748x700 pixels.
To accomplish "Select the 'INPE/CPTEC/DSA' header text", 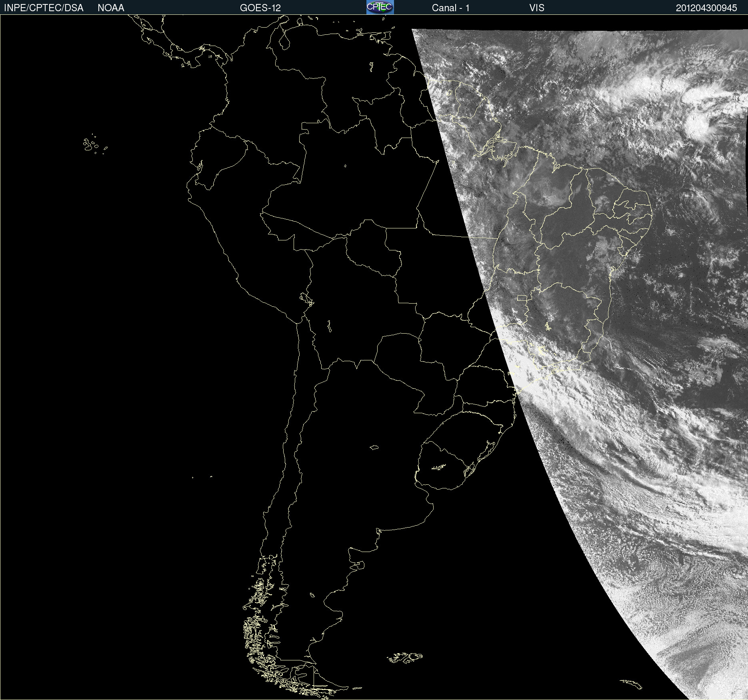I will (44, 8).
